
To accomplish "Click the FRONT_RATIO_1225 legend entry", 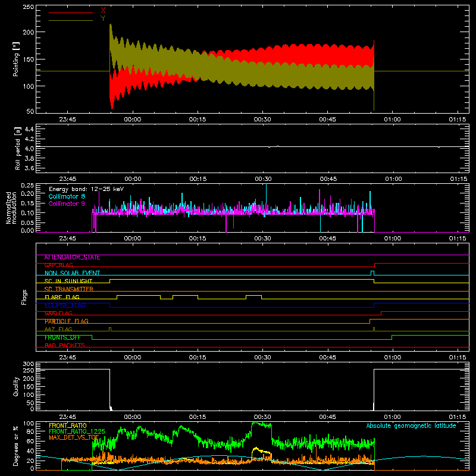I will pyautogui.click(x=77, y=431).
